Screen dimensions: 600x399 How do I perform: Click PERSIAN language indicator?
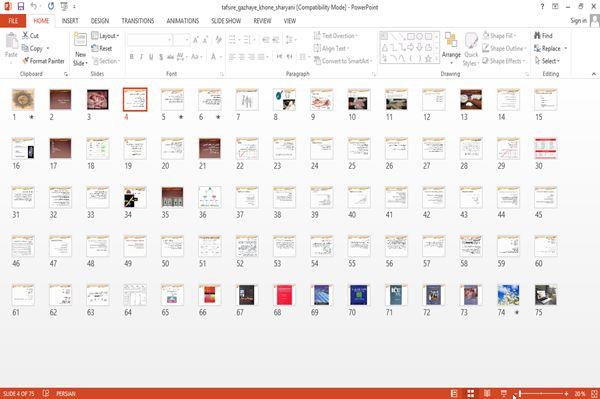[66, 393]
